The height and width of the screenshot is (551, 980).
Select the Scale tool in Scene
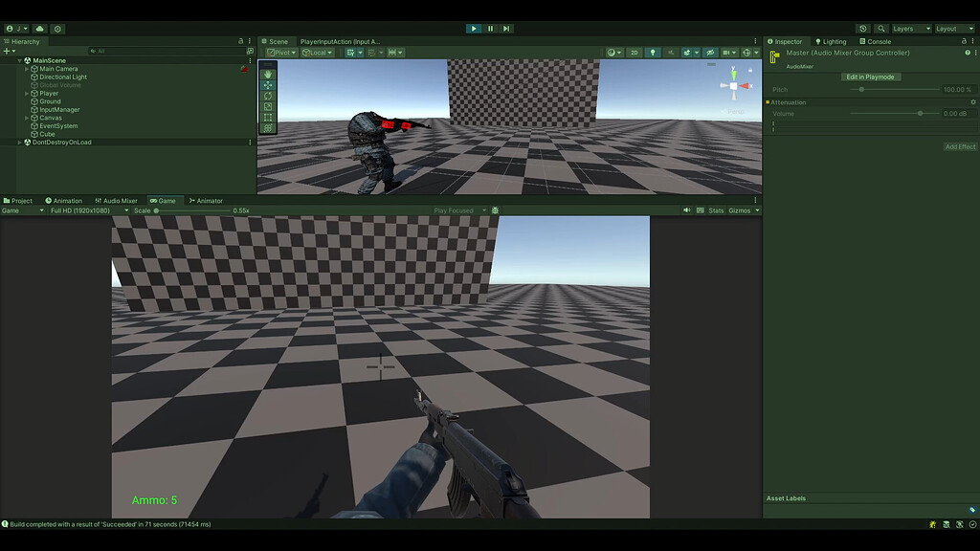click(x=268, y=106)
